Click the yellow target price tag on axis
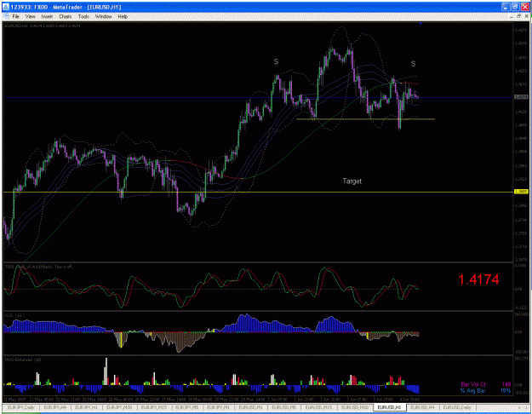 point(521,192)
